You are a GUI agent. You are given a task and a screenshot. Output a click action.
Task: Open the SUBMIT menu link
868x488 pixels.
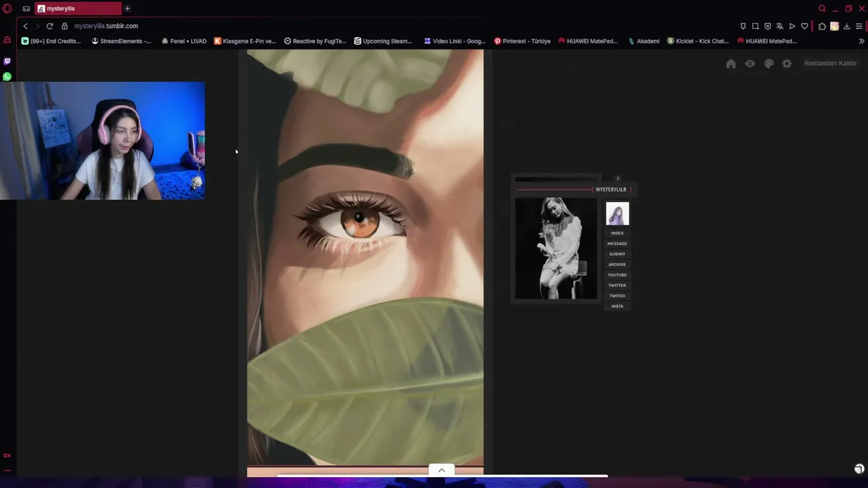click(617, 254)
